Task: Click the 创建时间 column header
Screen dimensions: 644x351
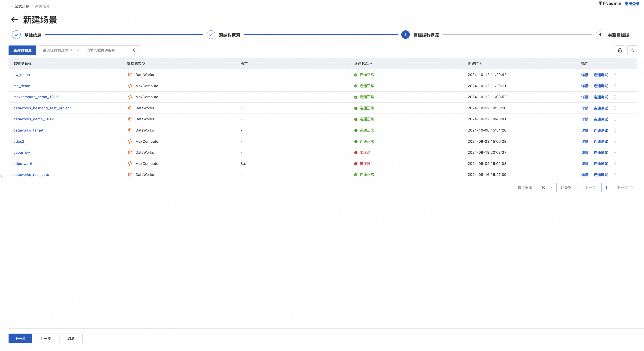Action: 475,63
